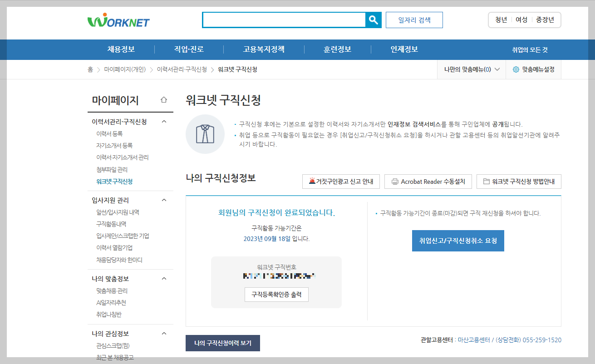
Task: Open 알선/입사지원 내역 in the sidebar
Action: pos(118,212)
